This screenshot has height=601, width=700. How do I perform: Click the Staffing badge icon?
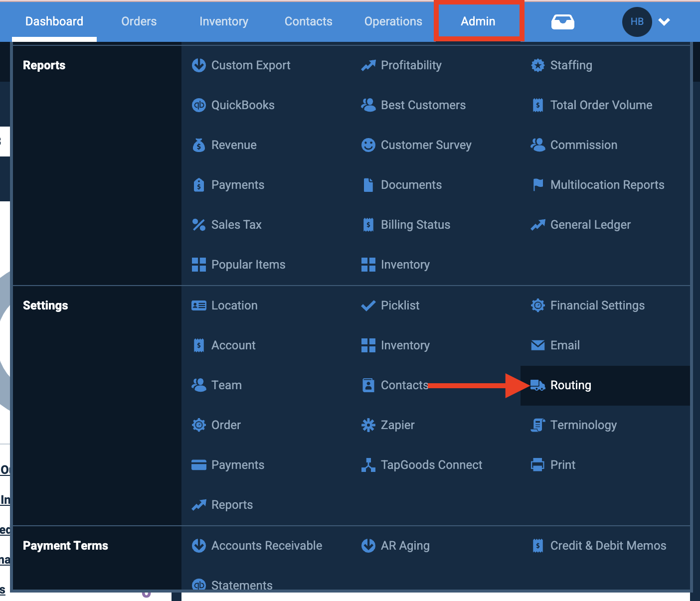[538, 65]
